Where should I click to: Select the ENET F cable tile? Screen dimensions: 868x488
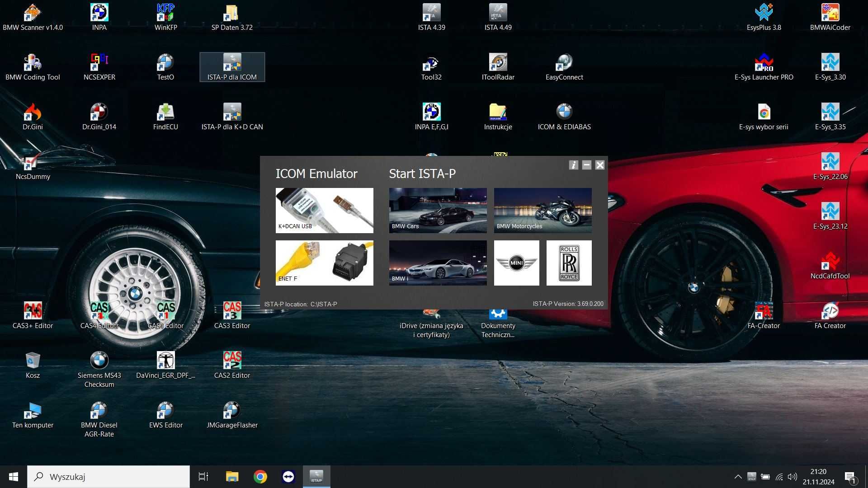coord(324,263)
